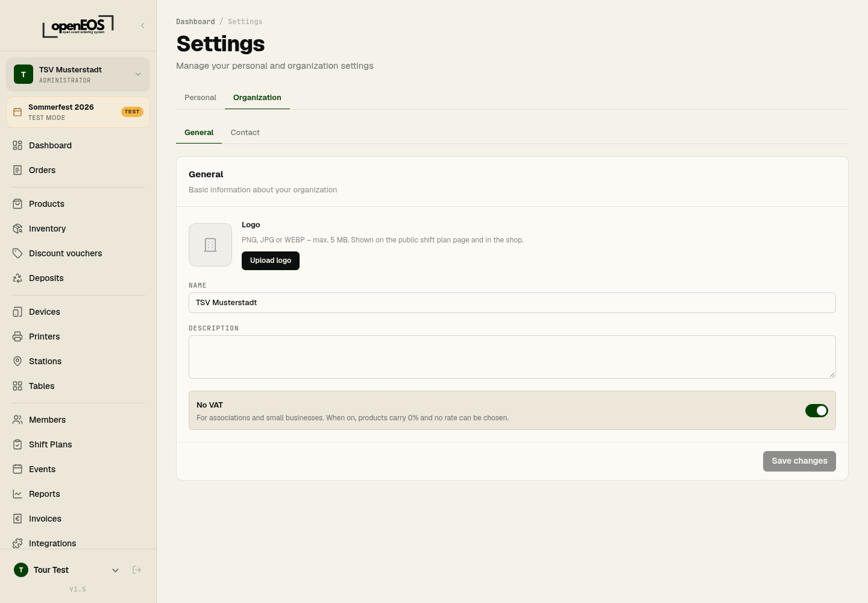Expand the Tour Test user menu chevron

[115, 570]
